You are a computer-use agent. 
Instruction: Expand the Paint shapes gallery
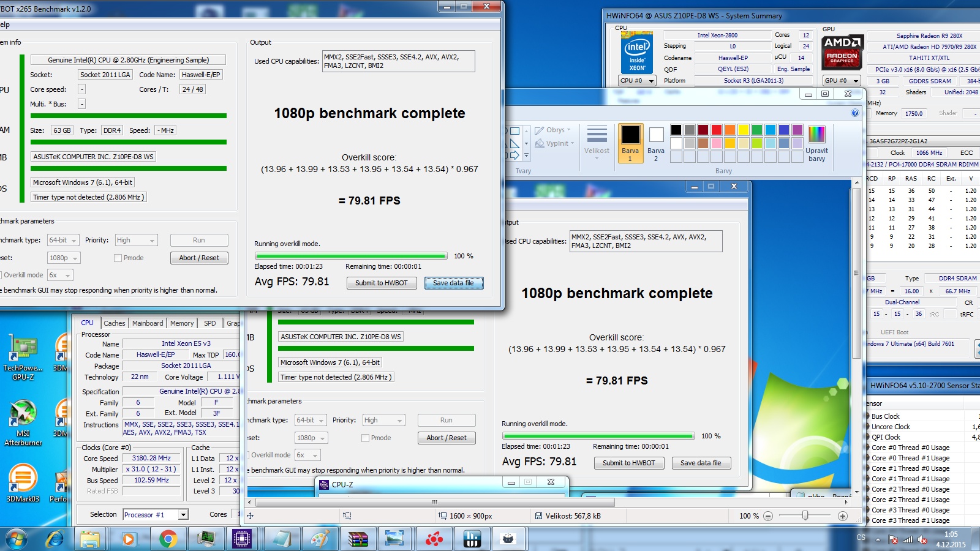(x=526, y=156)
